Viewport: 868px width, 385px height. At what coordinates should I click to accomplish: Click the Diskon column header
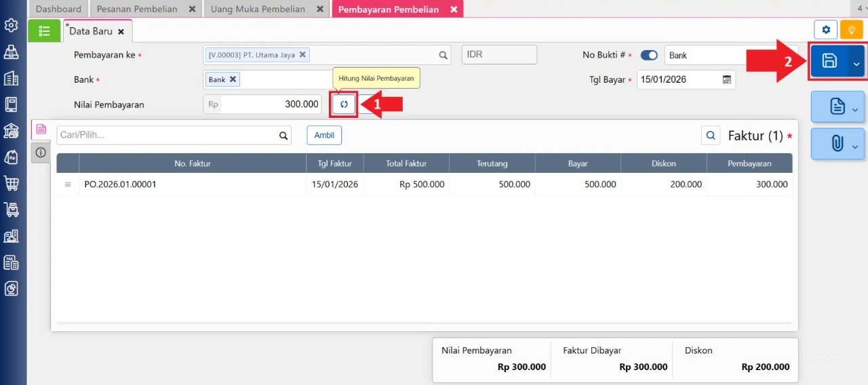[x=663, y=163]
